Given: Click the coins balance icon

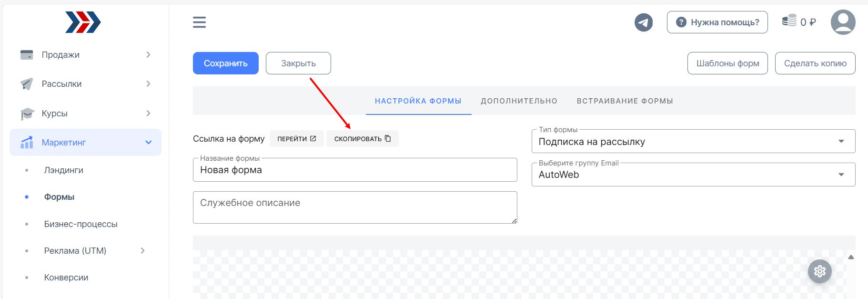Looking at the screenshot, I should [x=789, y=21].
